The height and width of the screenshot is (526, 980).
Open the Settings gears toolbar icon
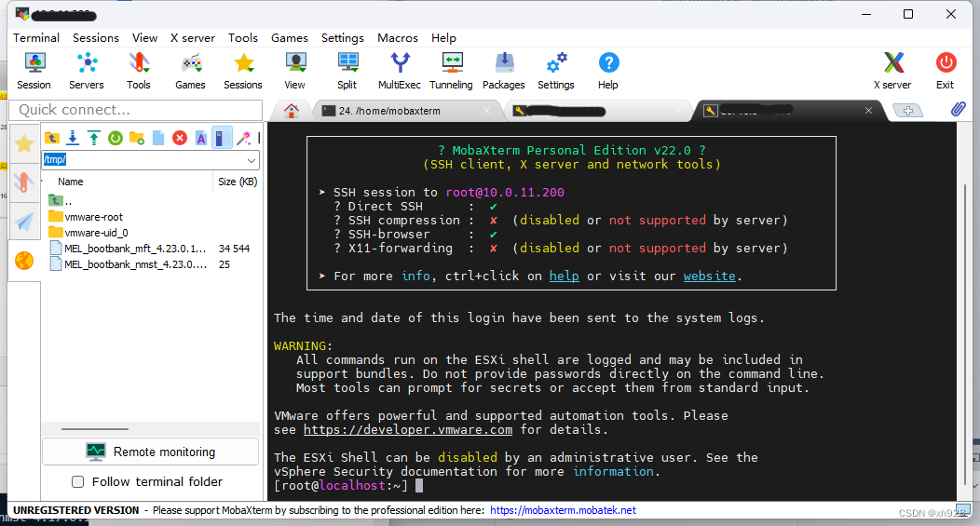tap(555, 71)
